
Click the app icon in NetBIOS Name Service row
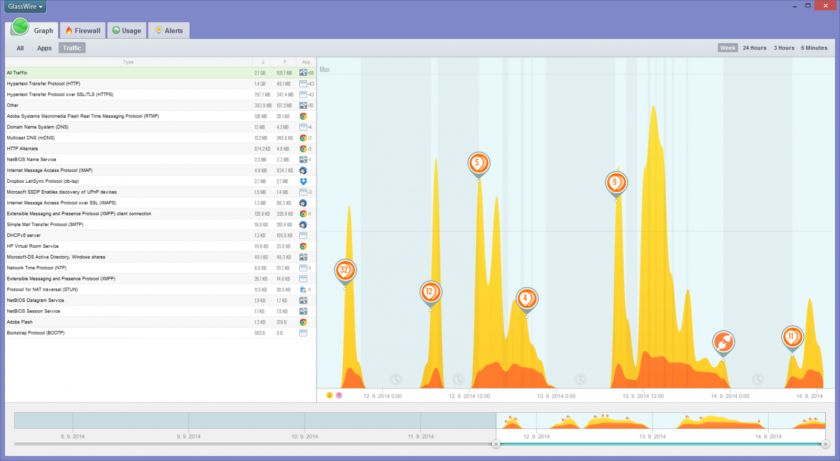pos(303,160)
